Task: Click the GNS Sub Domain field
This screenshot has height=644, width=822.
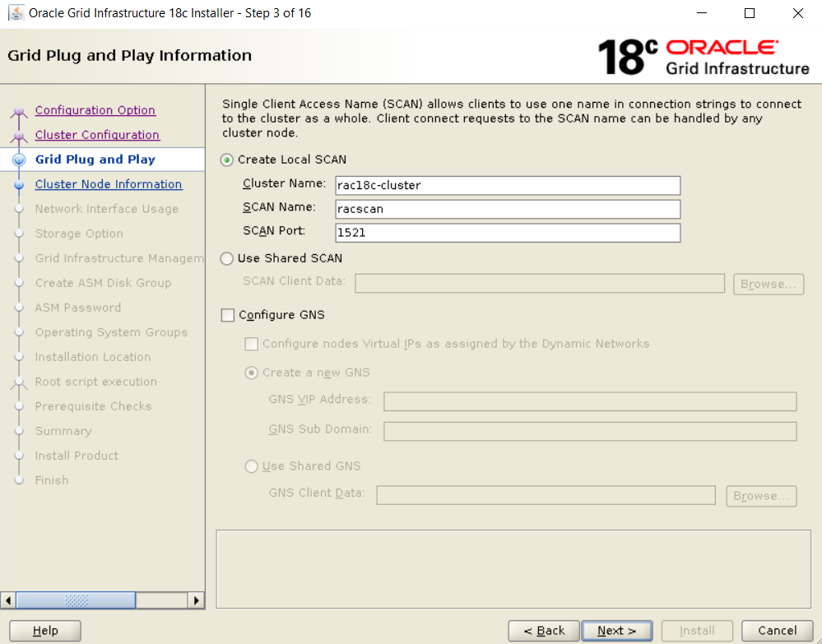Action: pyautogui.click(x=590, y=431)
